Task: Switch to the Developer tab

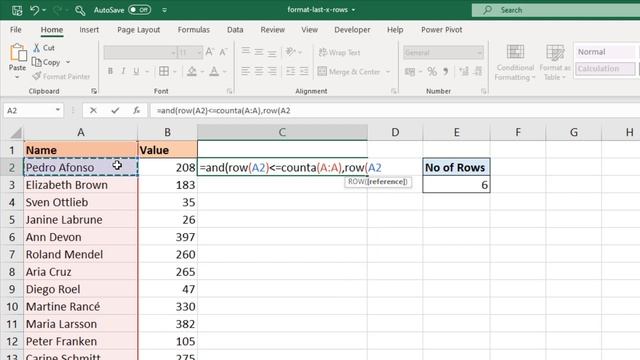Action: click(x=352, y=30)
